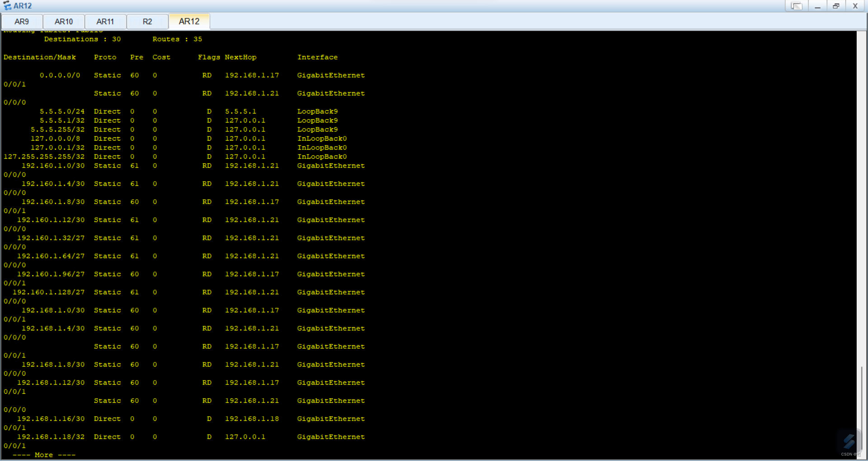Click destination 192.160.1.32/27
This screenshot has width=868, height=461.
click(x=51, y=238)
